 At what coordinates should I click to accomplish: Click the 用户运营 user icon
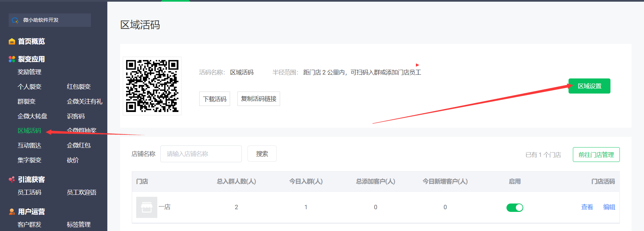12,212
